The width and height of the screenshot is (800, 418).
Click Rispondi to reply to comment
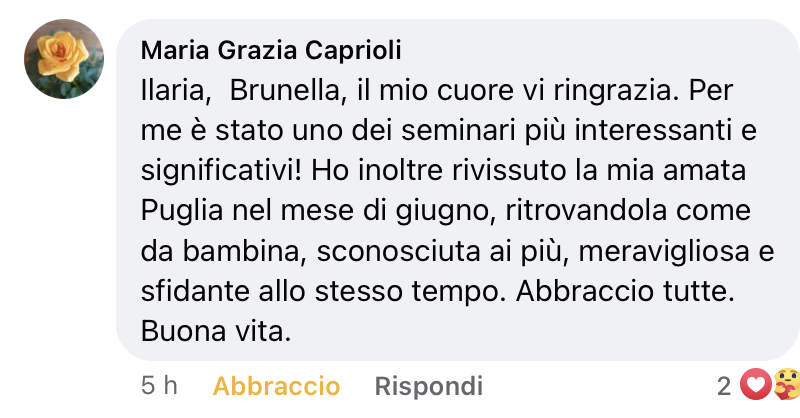point(428,386)
